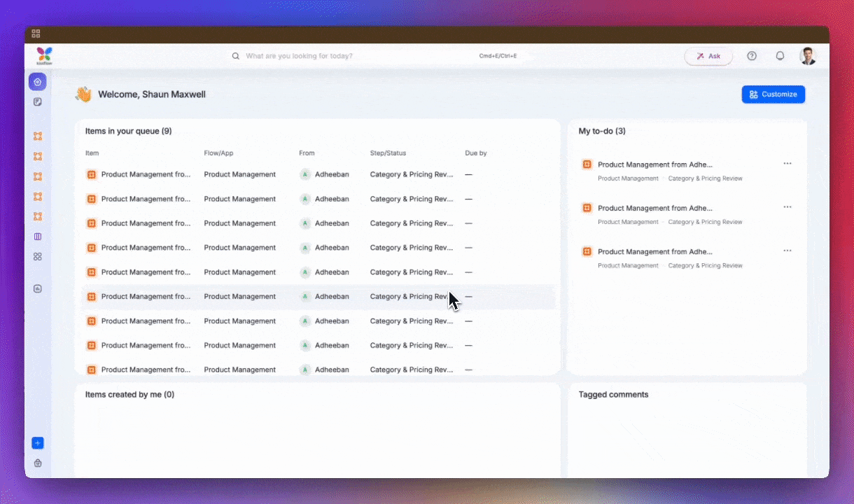The height and width of the screenshot is (504, 854).
Task: Open the four-circles apps icon in sidebar
Action: (x=38, y=257)
